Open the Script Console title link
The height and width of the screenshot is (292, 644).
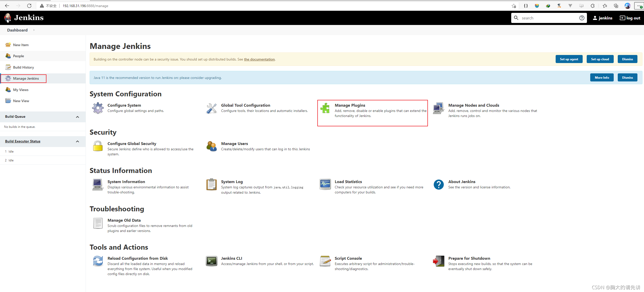pyautogui.click(x=348, y=258)
